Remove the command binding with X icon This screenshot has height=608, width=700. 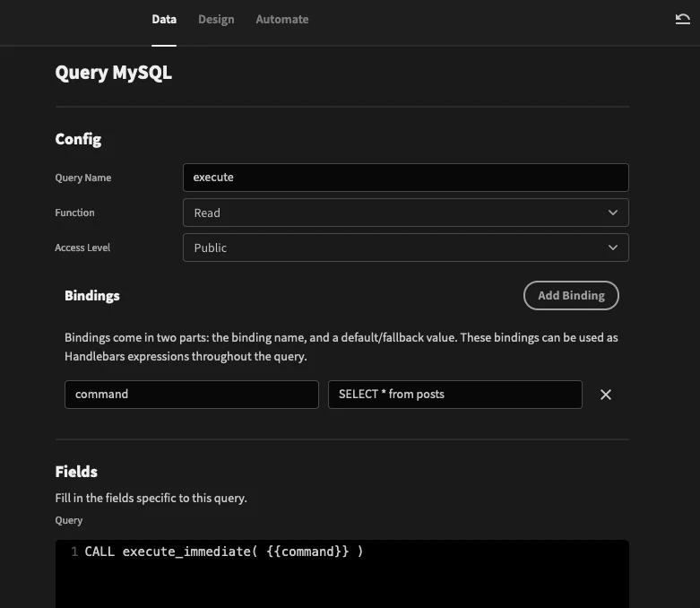(x=605, y=395)
